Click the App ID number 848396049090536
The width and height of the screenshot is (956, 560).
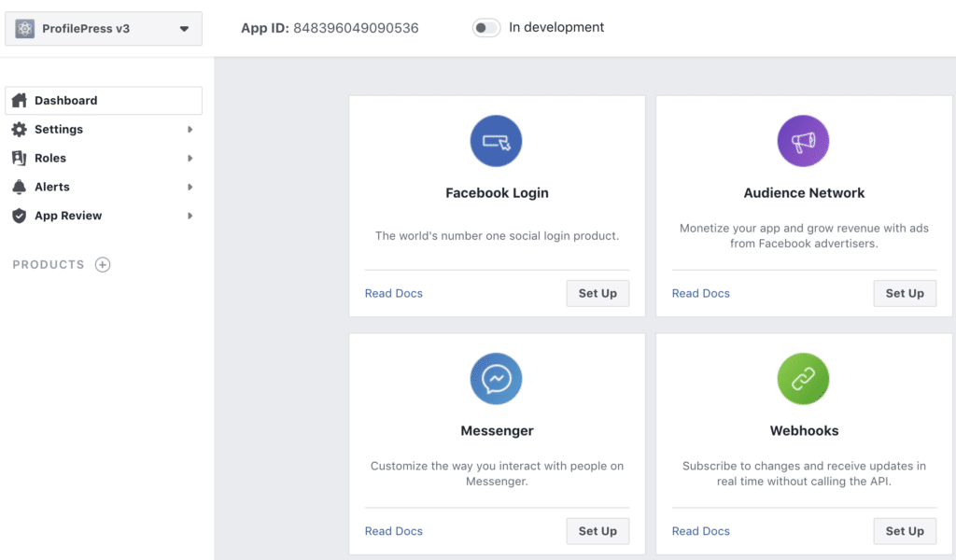[x=356, y=28]
